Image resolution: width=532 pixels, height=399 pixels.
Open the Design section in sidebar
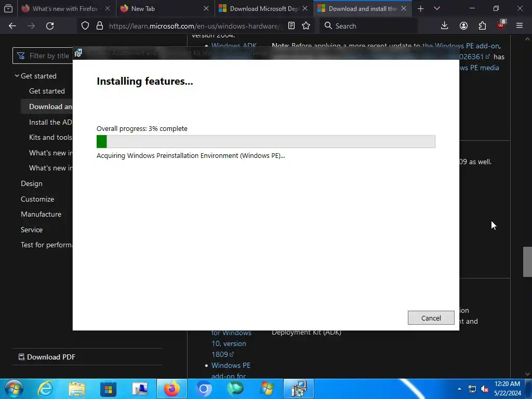32,183
